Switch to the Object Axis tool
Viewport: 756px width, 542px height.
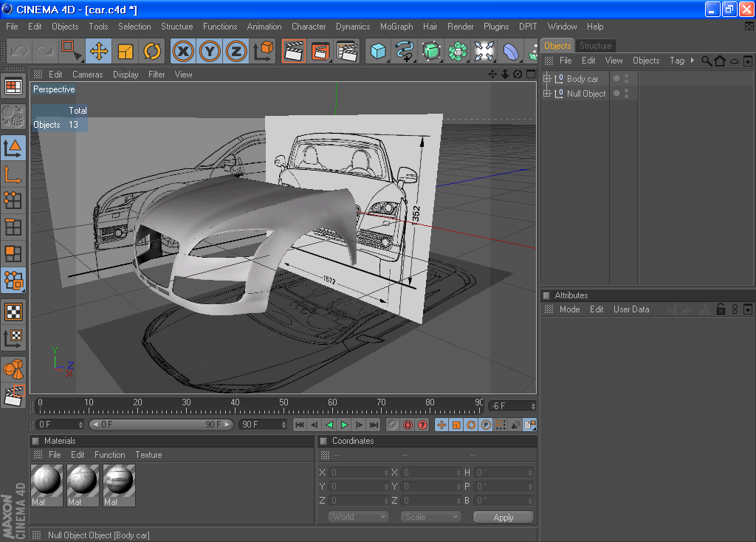point(13,174)
